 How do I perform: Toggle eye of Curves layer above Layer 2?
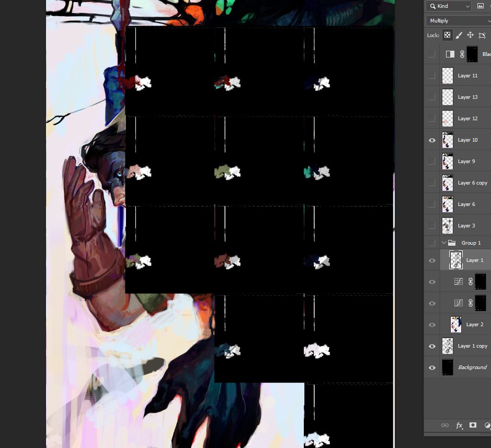click(x=432, y=303)
